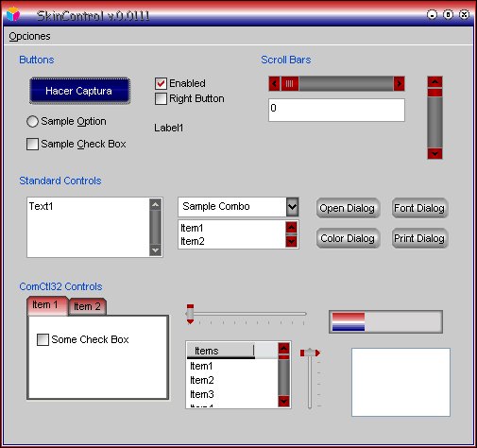Click the SkinControl app icon in the title bar
This screenshot has height=448, width=477.
pos(13,14)
